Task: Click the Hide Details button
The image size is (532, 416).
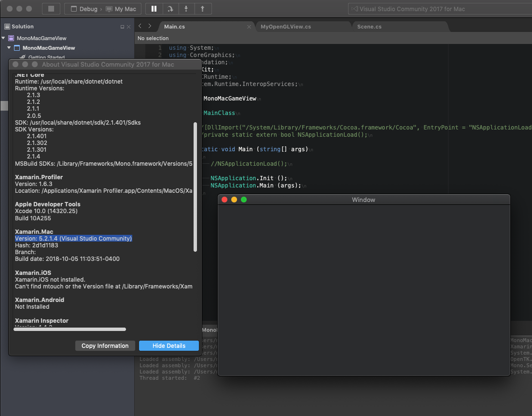Action: (168, 345)
